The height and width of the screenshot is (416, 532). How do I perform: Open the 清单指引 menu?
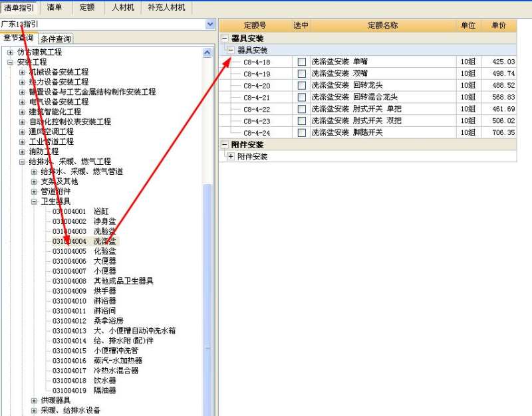point(20,7)
